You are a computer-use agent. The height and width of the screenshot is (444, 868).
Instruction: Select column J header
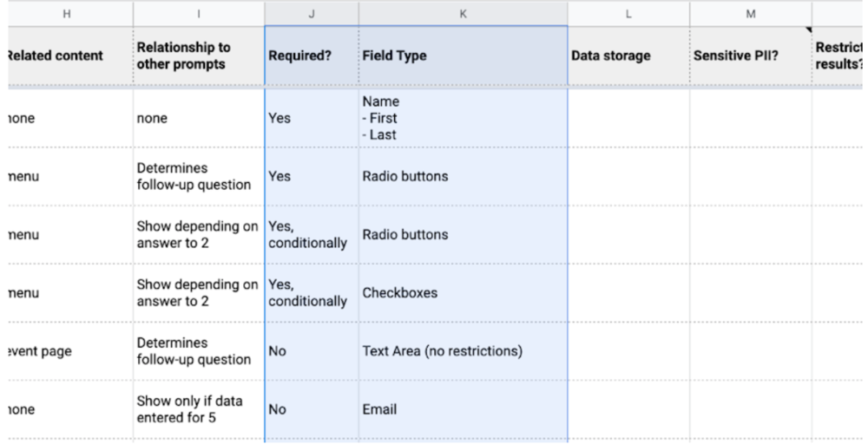(x=312, y=14)
